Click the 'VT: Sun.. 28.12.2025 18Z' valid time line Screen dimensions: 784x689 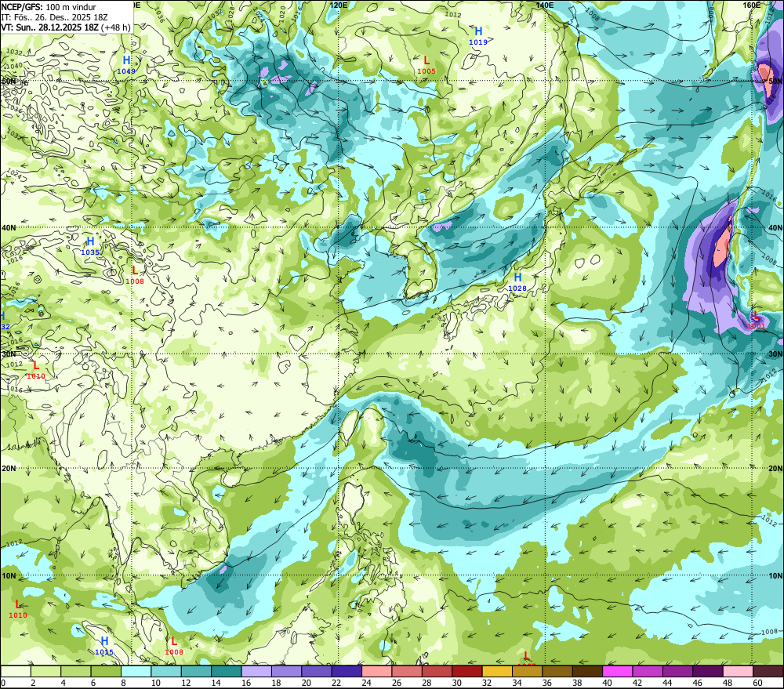pos(49,27)
